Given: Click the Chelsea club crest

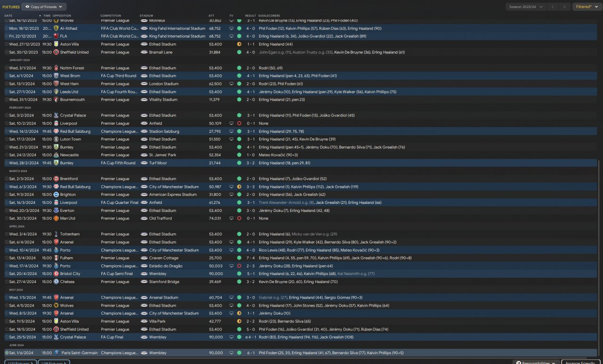Looking at the screenshot, I should click(x=56, y=282).
